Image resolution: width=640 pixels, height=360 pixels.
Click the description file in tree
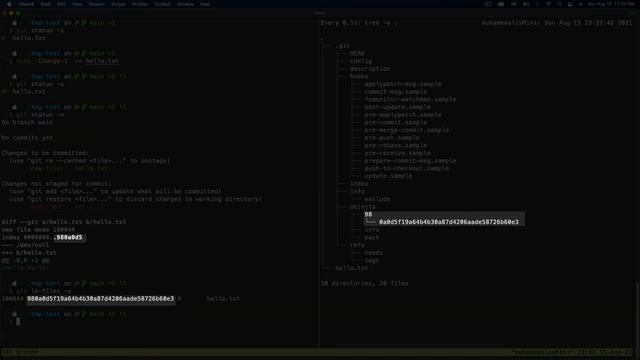click(x=370, y=69)
